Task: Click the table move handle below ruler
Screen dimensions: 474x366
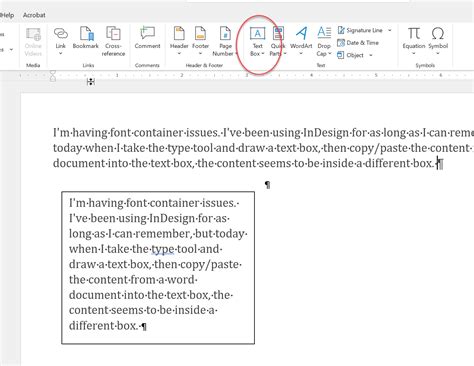Action: (91, 82)
